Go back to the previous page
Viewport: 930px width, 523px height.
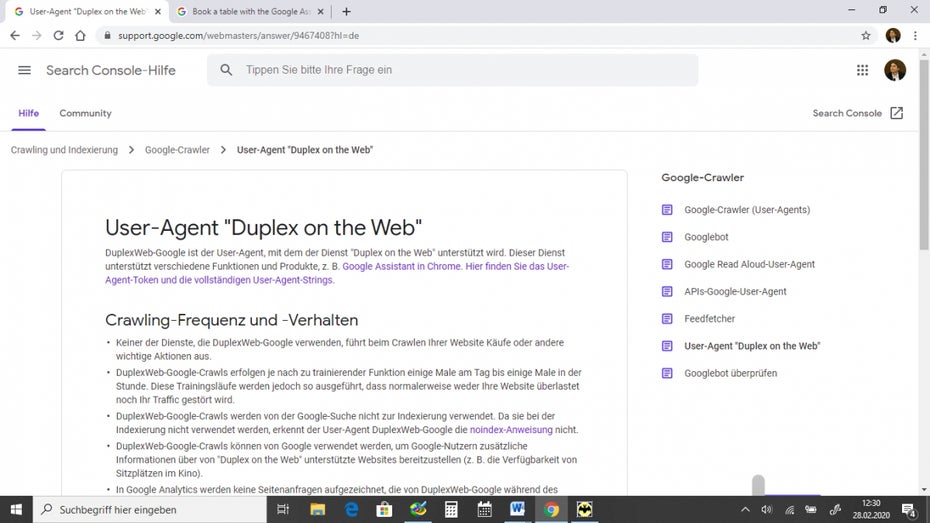15,36
